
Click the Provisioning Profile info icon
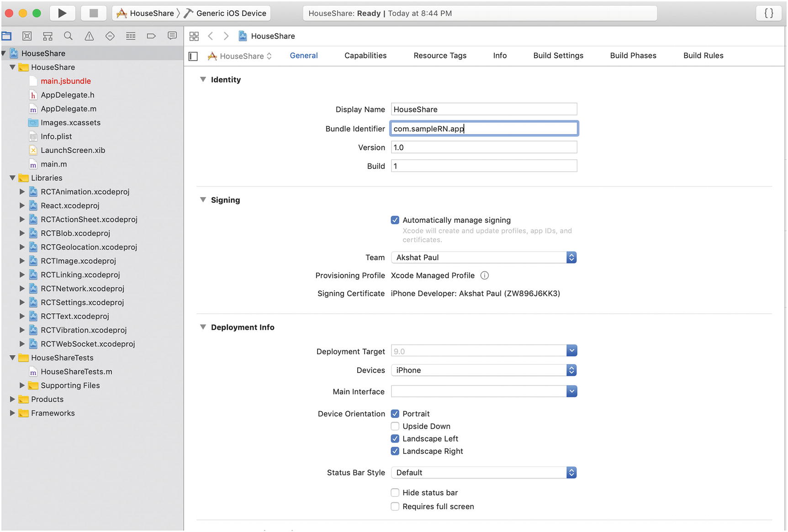point(485,275)
